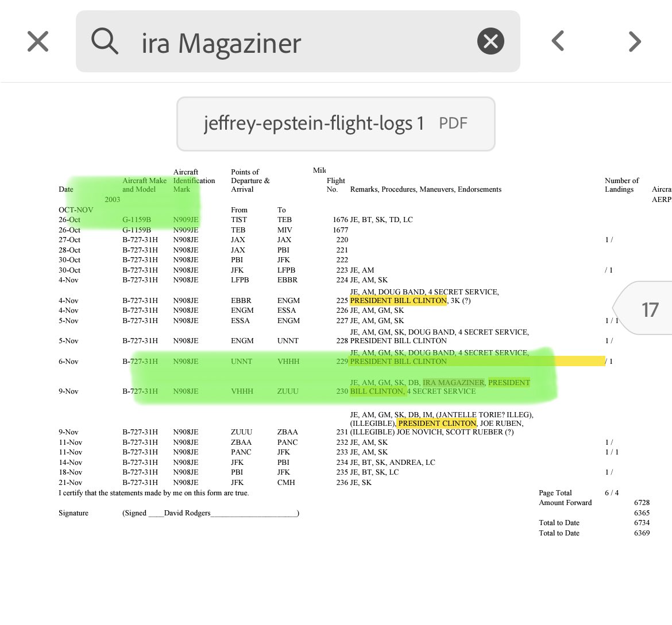Click the 'Amount Forward' label
Screen dimensions: 672x625
click(x=565, y=503)
